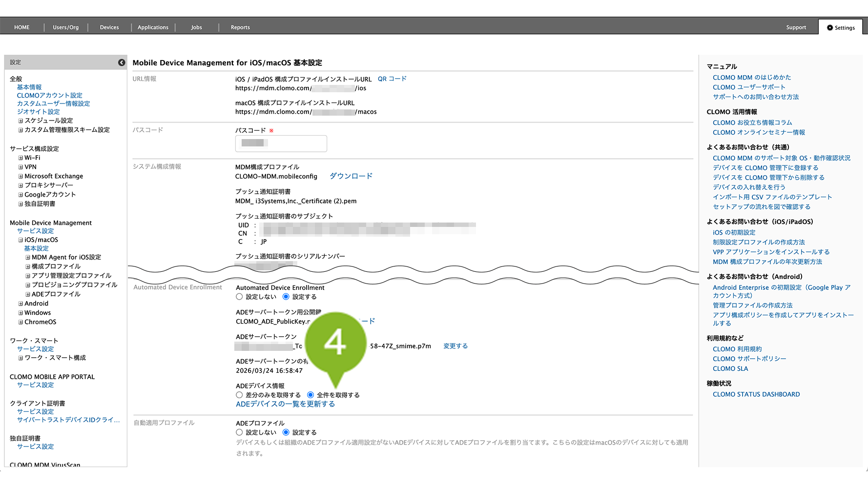Open the QR コード link
868x488 pixels.
coord(392,79)
